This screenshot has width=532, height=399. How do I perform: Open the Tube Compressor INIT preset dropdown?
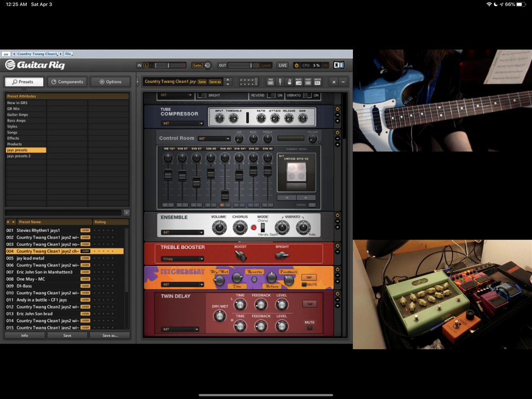[182, 124]
